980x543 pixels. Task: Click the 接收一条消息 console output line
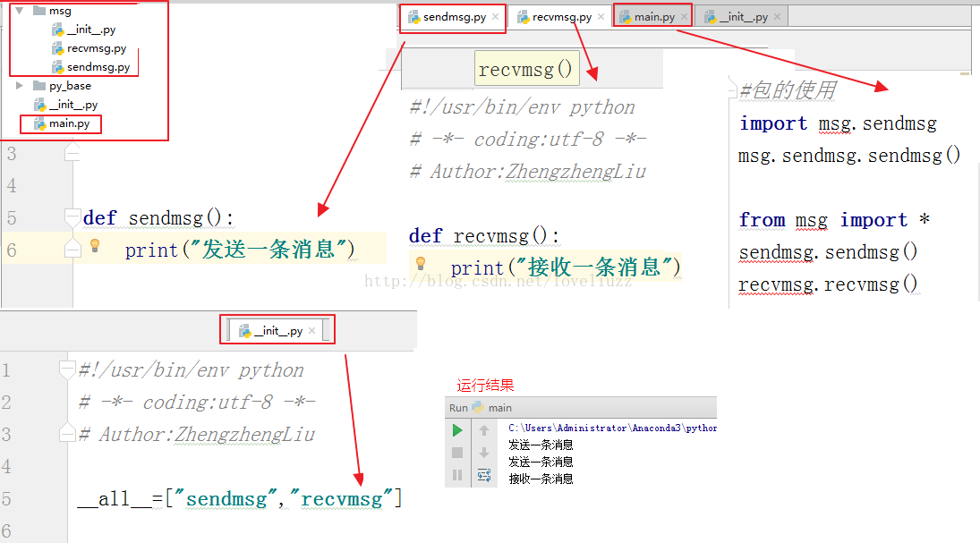(541, 479)
